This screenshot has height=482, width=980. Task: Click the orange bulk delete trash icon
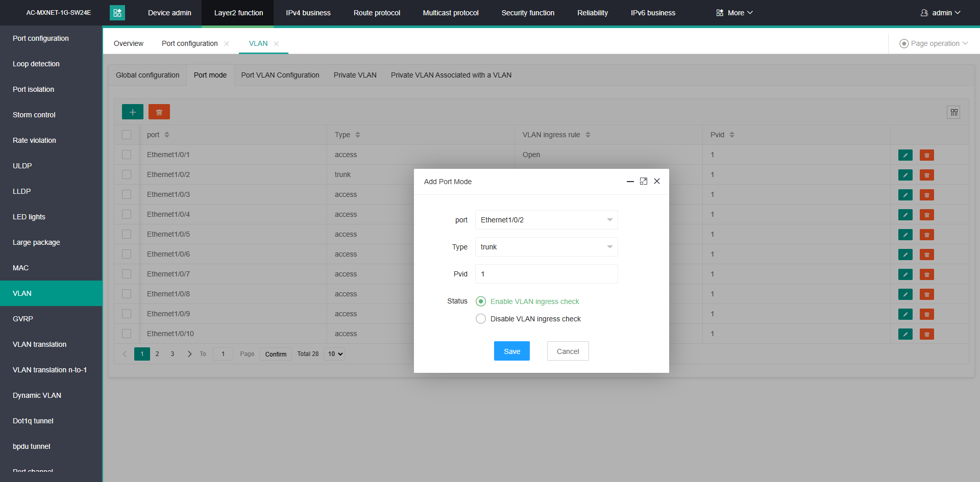click(x=159, y=112)
